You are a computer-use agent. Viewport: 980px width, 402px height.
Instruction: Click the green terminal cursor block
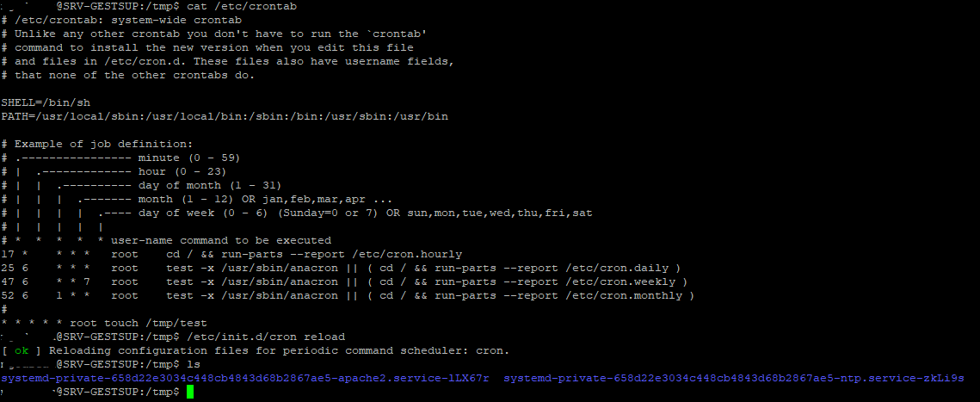(190, 392)
